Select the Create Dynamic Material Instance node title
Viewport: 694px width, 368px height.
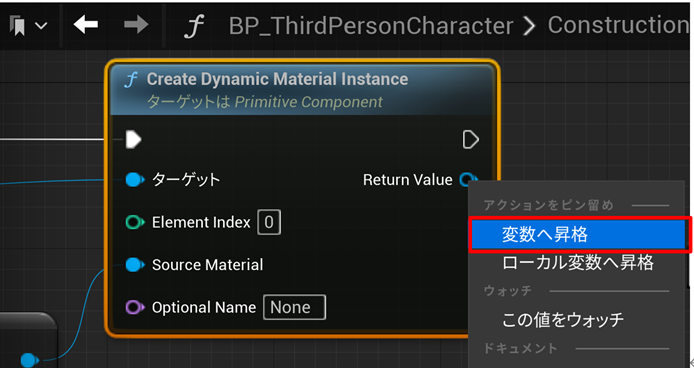pos(277,79)
